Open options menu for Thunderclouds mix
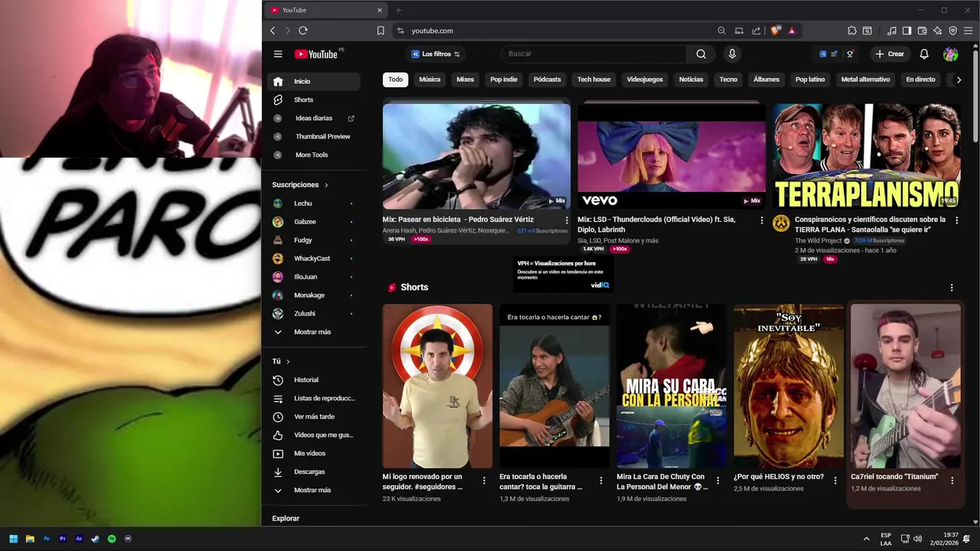Screen dimensions: 980x551 coord(762,220)
